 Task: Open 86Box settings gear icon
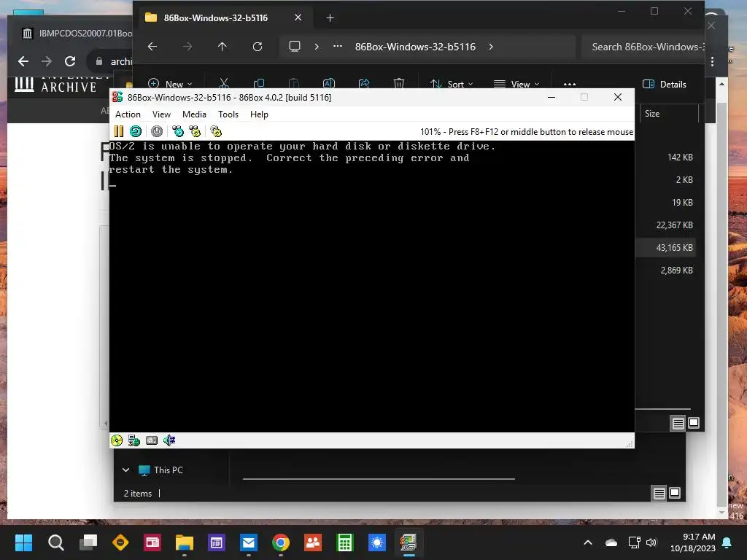point(216,131)
